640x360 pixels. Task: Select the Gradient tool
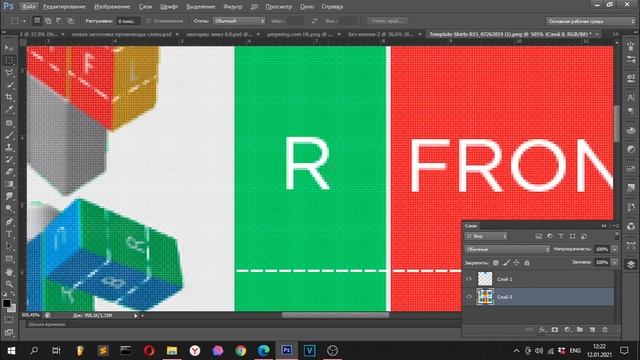coord(9,184)
